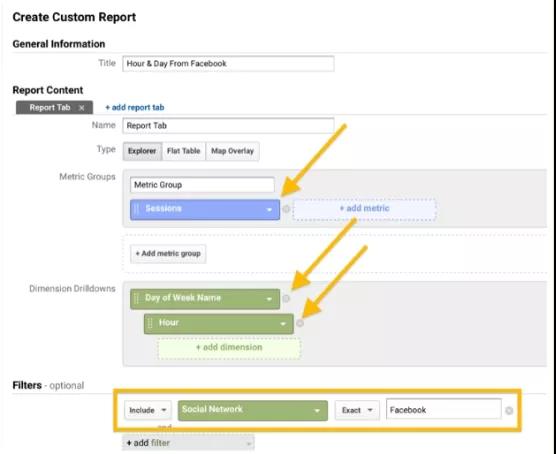
Task: Select the Flat Table report type
Action: (184, 151)
